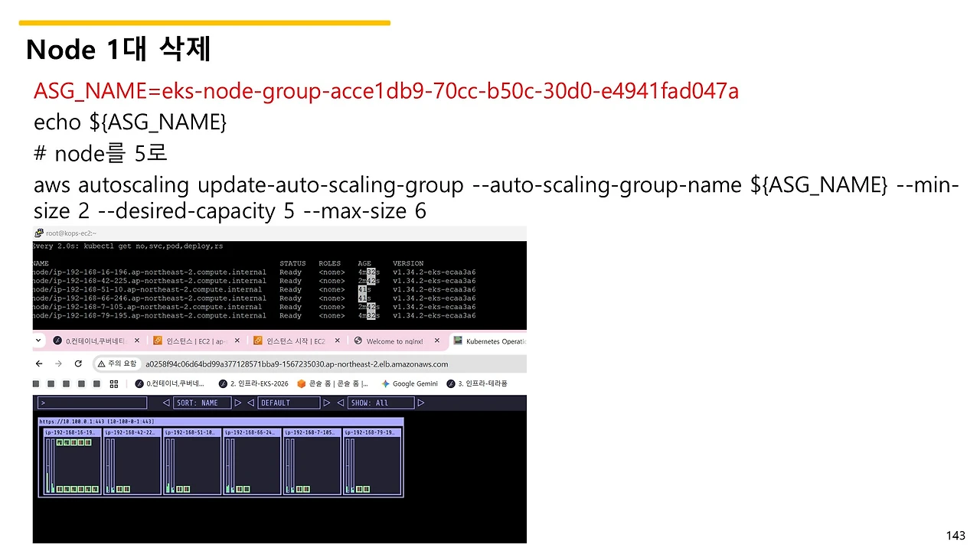Image resolution: width=980 pixels, height=551 pixels.
Task: Click the red ASG_NAME=eks-node-group line
Action: pos(386,91)
